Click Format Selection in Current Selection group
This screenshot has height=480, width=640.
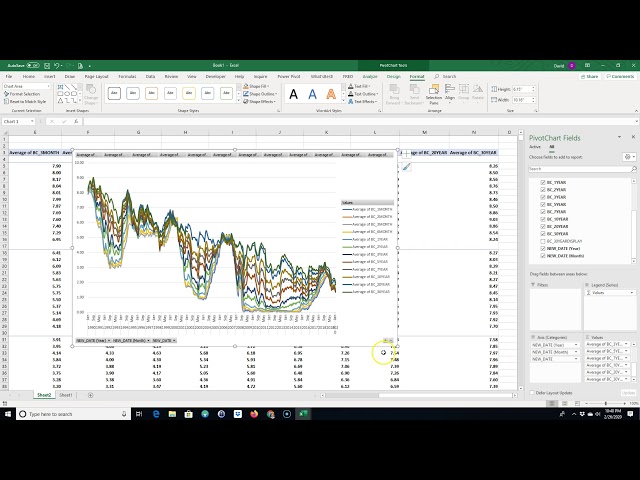click(x=22, y=94)
